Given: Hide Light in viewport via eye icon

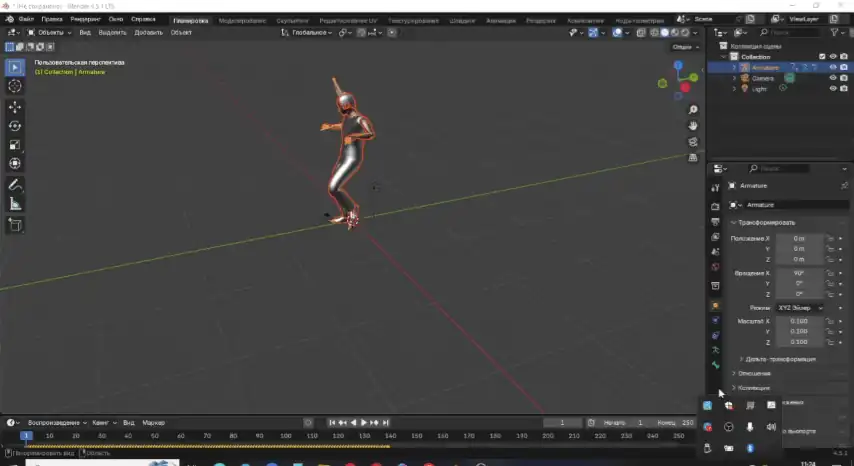Looking at the screenshot, I should coord(833,89).
